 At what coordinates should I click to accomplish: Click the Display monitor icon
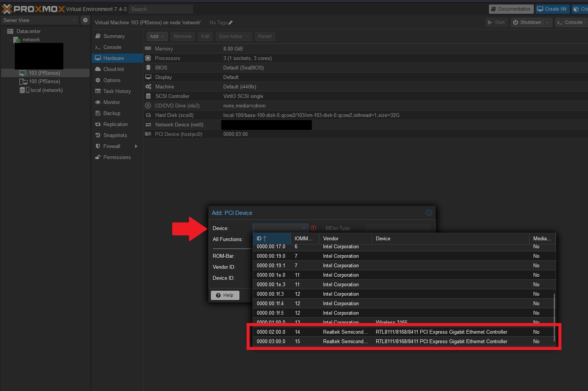(x=148, y=77)
